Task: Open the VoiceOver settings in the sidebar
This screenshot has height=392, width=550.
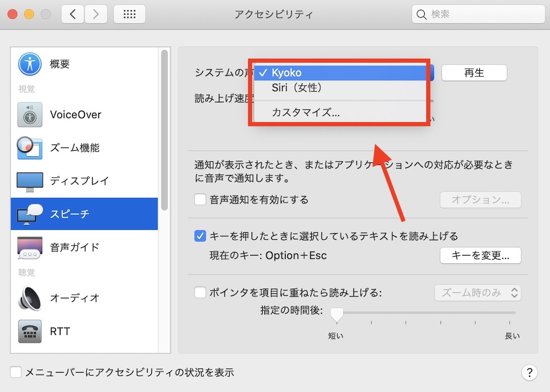Action: [30, 114]
